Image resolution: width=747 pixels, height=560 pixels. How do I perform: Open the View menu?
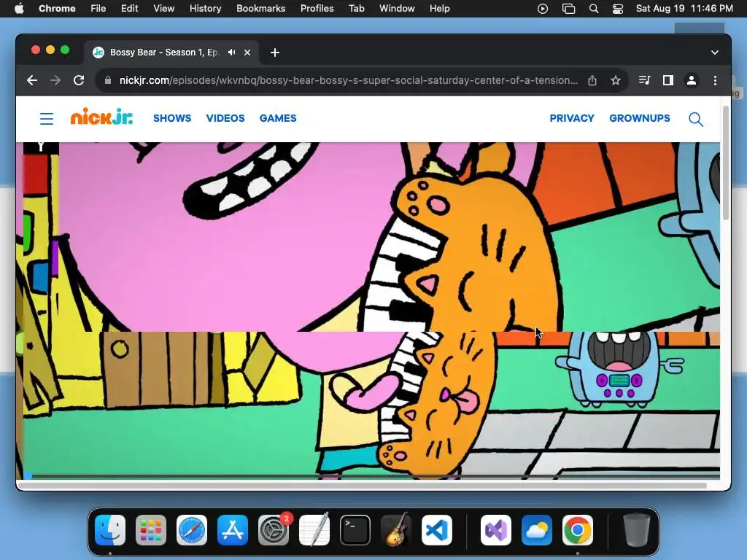(163, 9)
